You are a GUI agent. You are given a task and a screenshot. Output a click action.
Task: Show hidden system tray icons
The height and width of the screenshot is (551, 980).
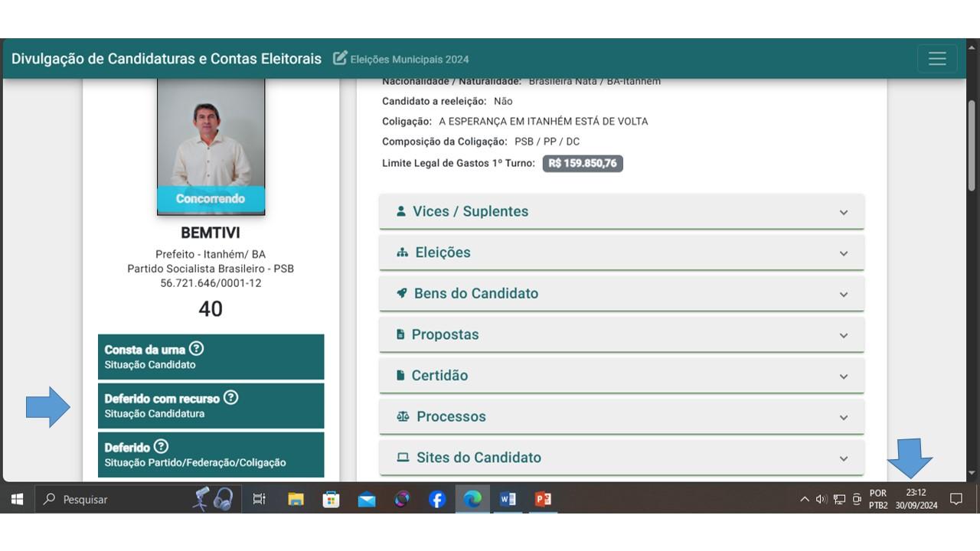click(804, 499)
